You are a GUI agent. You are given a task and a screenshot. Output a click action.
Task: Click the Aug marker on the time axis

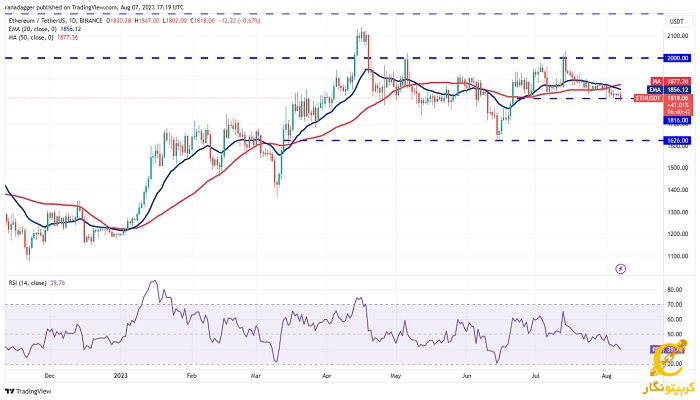click(x=606, y=376)
